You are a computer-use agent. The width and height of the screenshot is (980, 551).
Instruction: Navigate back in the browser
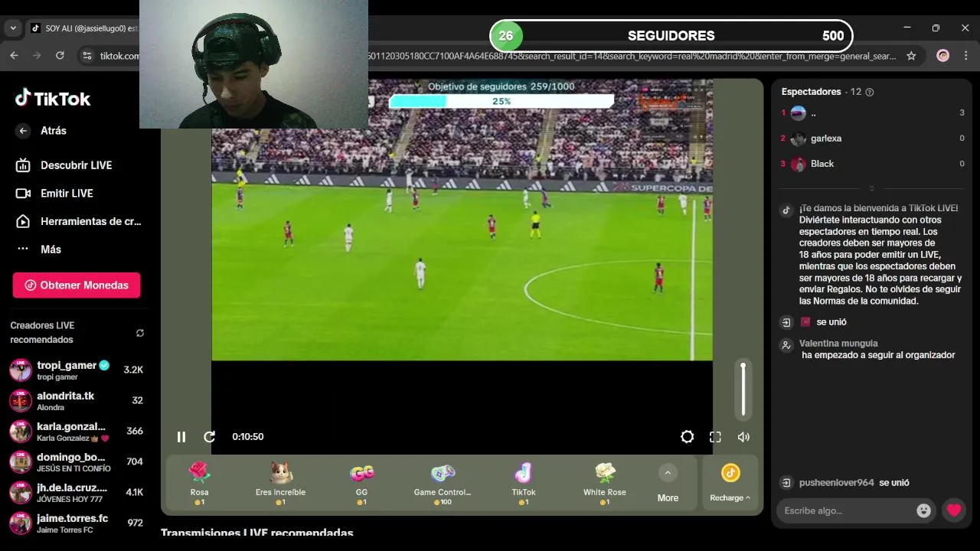click(14, 56)
